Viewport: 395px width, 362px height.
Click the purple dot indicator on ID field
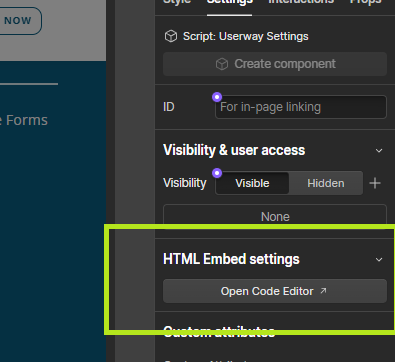pyautogui.click(x=217, y=97)
